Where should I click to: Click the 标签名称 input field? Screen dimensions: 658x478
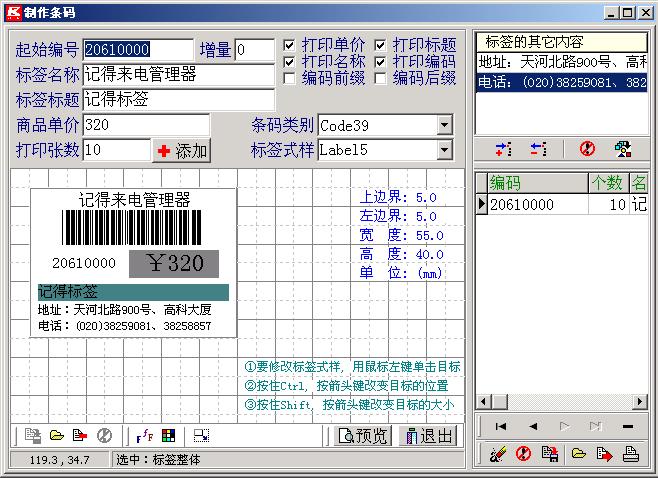click(179, 75)
